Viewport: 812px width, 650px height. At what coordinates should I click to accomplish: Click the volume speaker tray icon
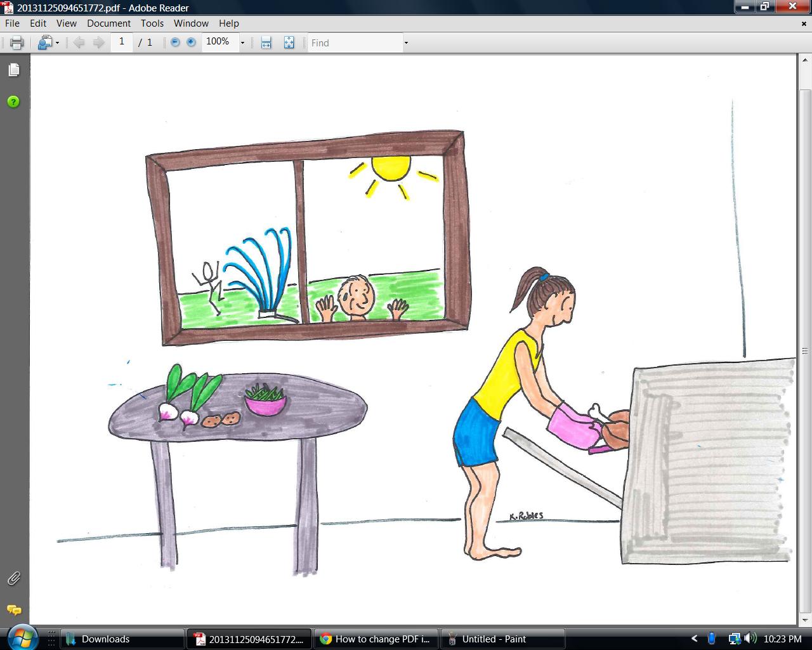tap(750, 639)
